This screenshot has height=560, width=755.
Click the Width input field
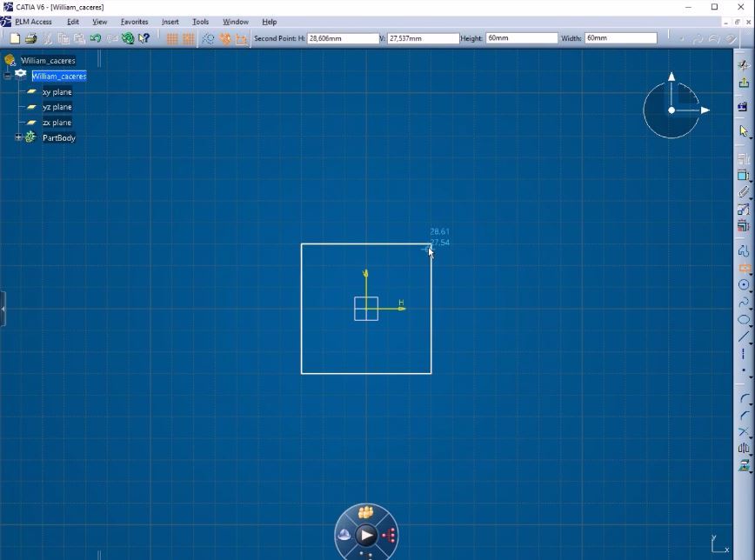point(619,38)
